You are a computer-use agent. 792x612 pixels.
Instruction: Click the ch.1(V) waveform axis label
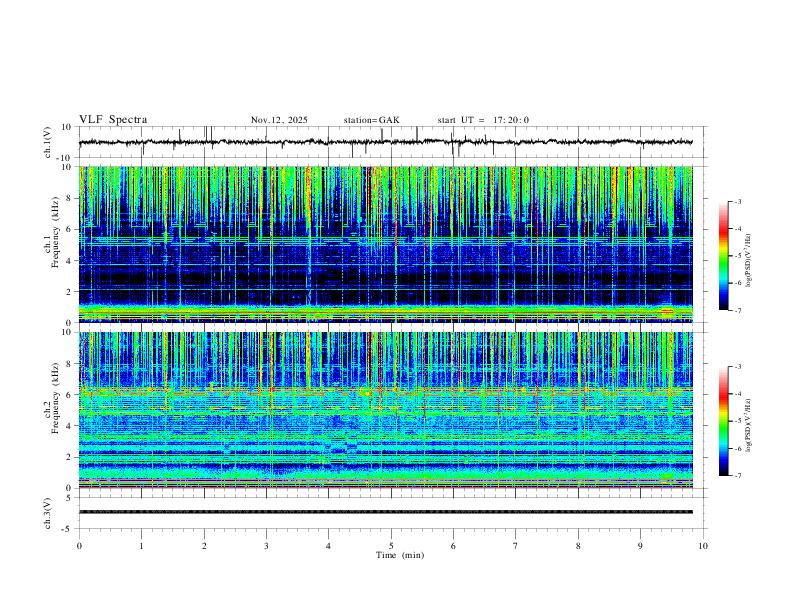coord(48,142)
